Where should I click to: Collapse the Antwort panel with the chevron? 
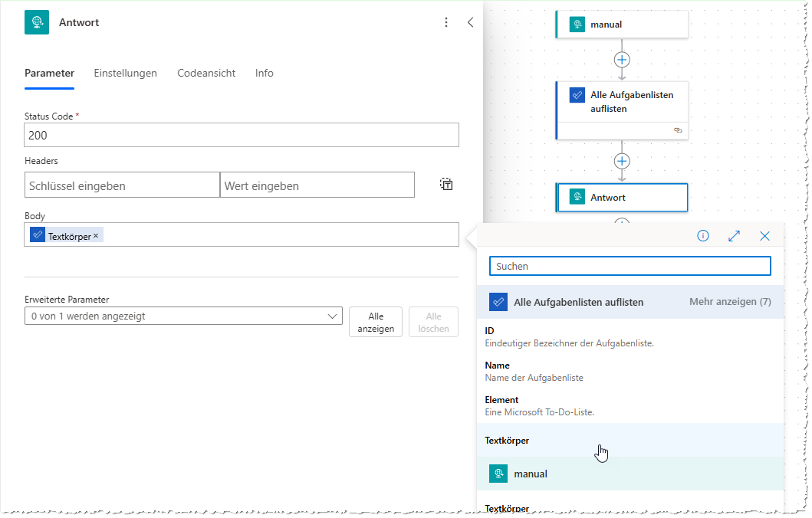(471, 23)
